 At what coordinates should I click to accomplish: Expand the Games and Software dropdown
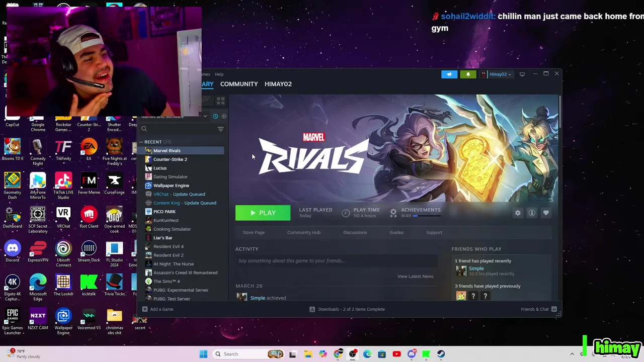pyautogui.click(x=205, y=117)
